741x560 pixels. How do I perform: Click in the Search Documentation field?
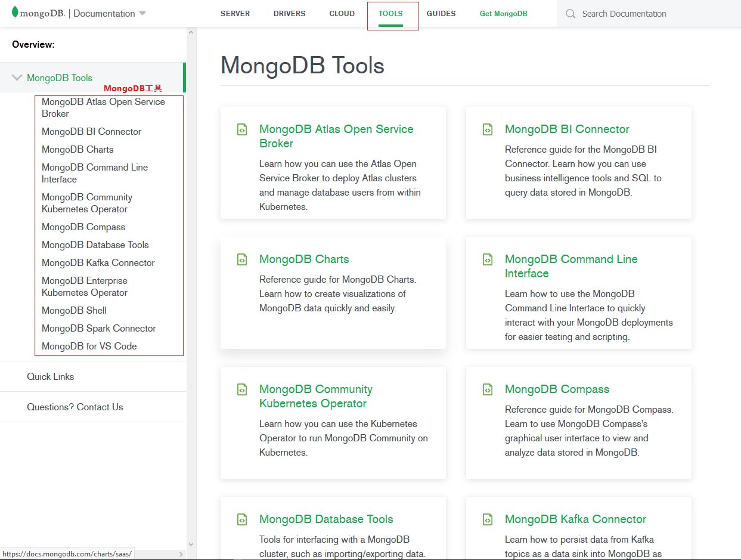[650, 14]
